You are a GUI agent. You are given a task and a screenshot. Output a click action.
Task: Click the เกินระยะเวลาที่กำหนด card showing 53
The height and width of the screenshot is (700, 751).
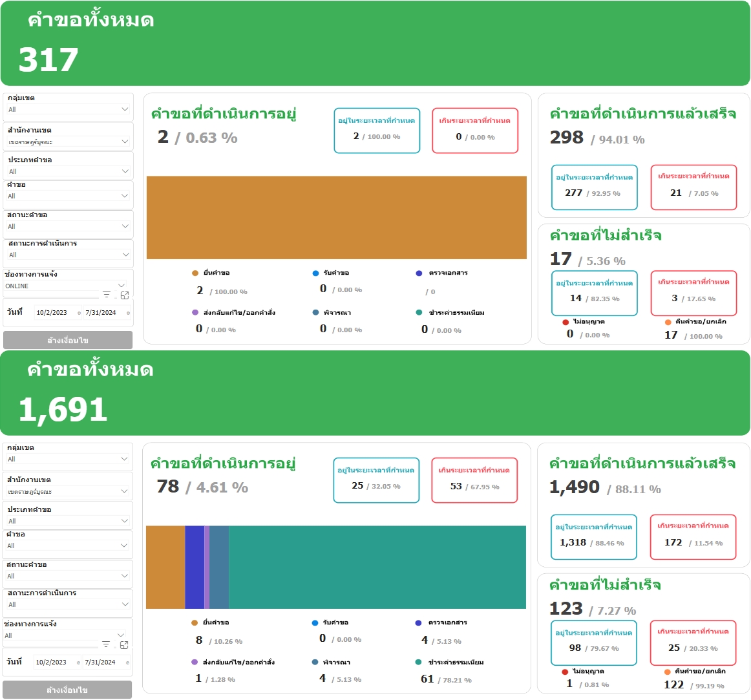474,480
